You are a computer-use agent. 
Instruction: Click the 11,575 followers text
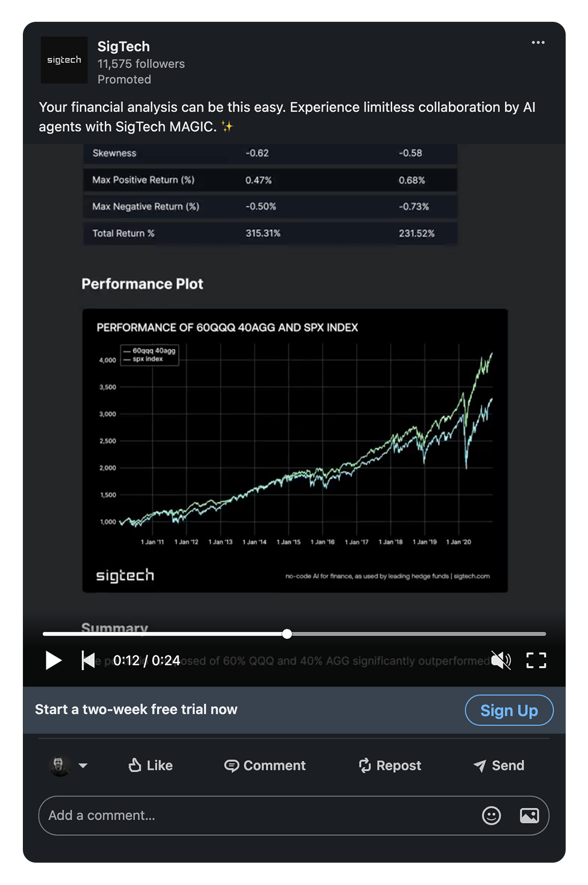[x=141, y=64]
